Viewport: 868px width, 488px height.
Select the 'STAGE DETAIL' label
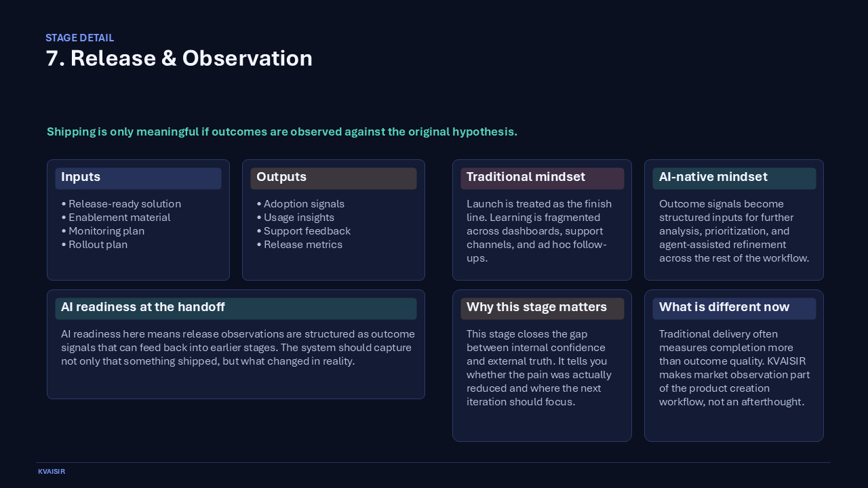click(x=79, y=38)
